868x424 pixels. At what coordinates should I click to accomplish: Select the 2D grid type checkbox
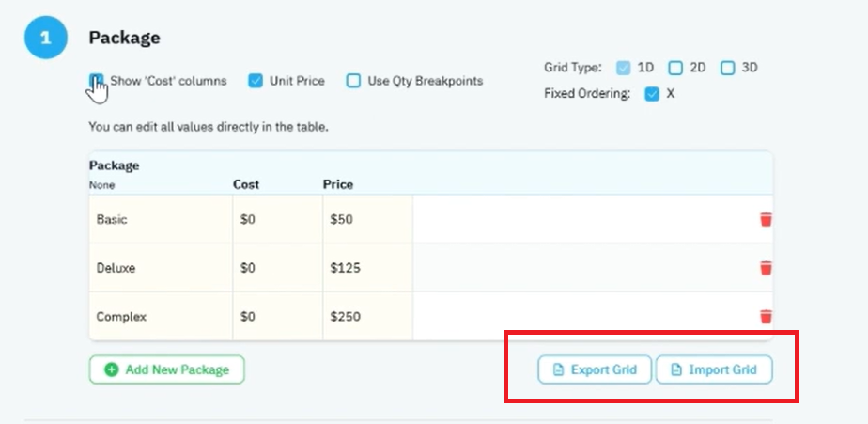(675, 68)
